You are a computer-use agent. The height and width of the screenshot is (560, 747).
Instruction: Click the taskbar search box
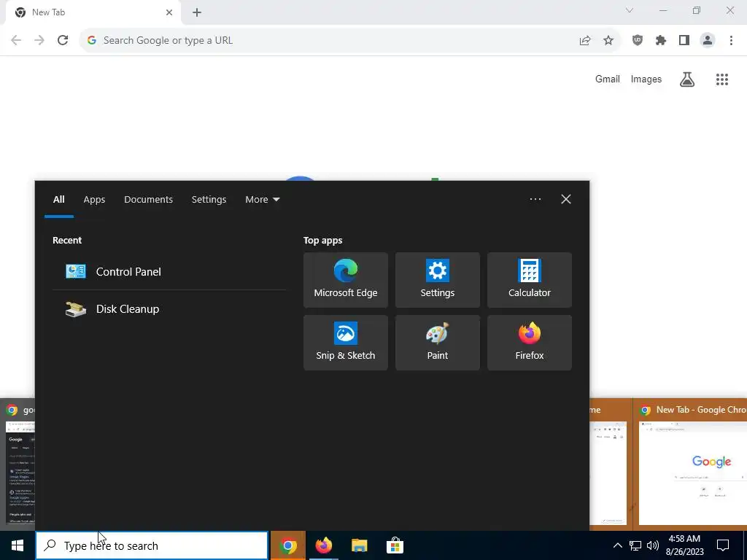pyautogui.click(x=152, y=545)
